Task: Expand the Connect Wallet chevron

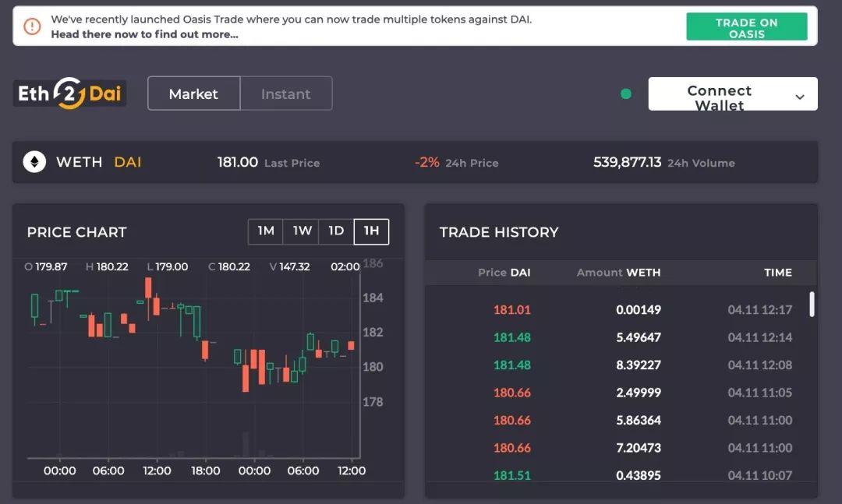Action: (x=800, y=97)
